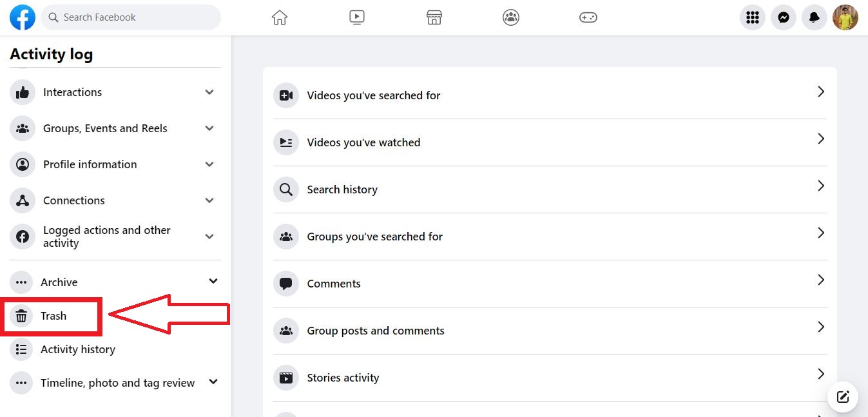Click the Archive ellipsis icon
The height and width of the screenshot is (417, 868).
click(x=21, y=282)
